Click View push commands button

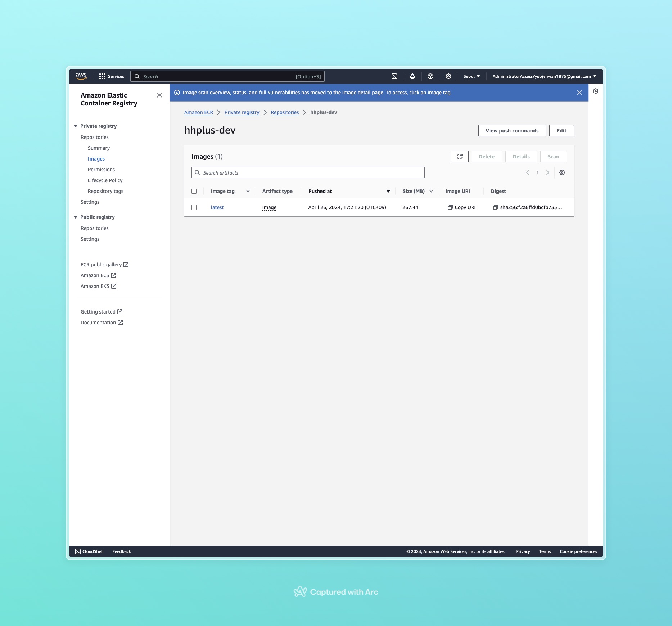pyautogui.click(x=512, y=131)
